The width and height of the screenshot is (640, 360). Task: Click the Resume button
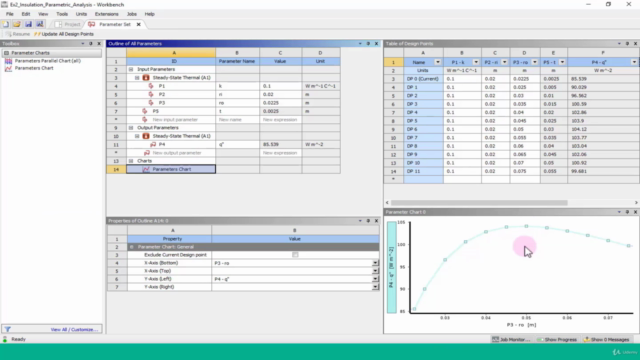point(18,34)
